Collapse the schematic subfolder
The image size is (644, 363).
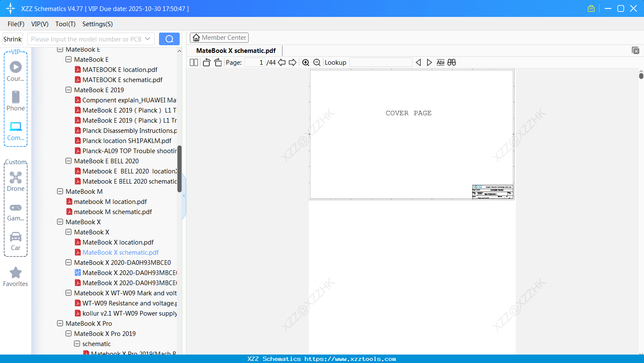click(77, 344)
